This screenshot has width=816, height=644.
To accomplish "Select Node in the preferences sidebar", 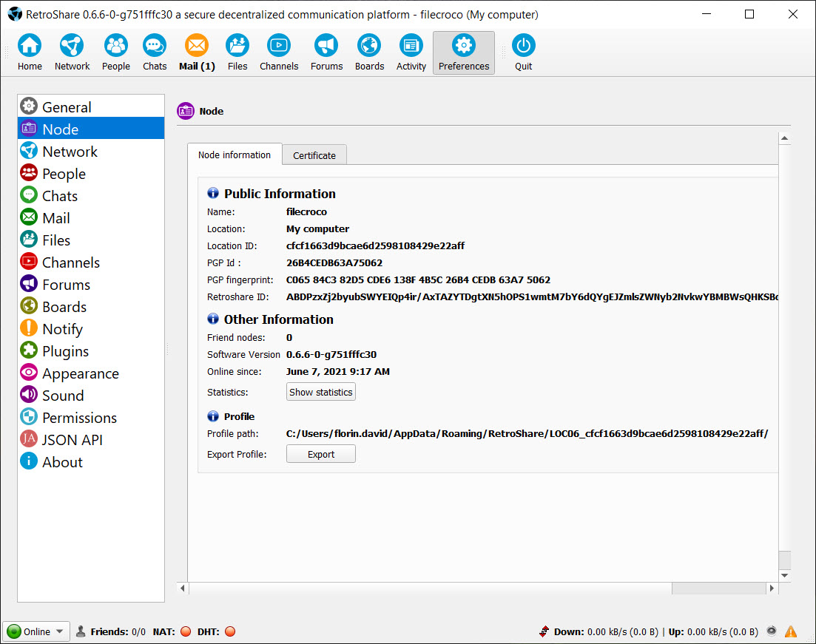I will 91,129.
